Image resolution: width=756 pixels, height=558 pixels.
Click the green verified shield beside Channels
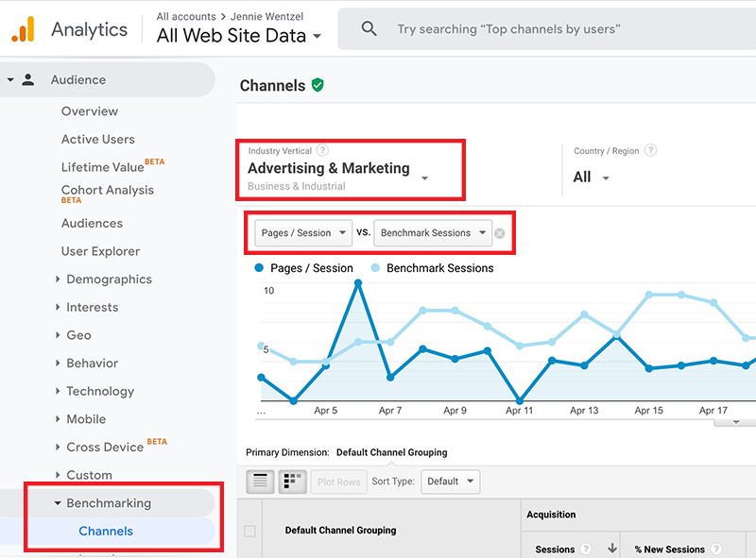coord(318,85)
